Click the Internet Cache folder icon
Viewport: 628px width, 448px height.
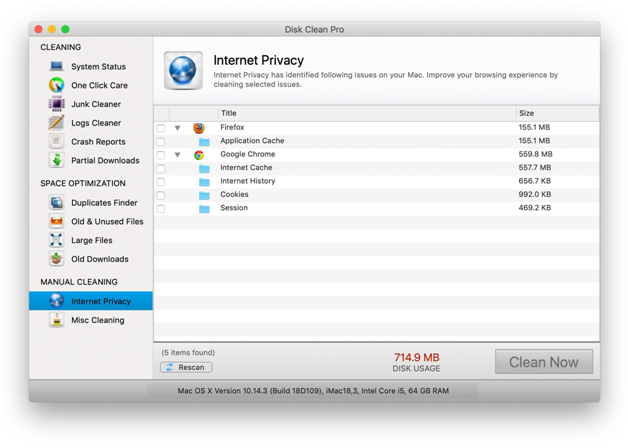[204, 168]
